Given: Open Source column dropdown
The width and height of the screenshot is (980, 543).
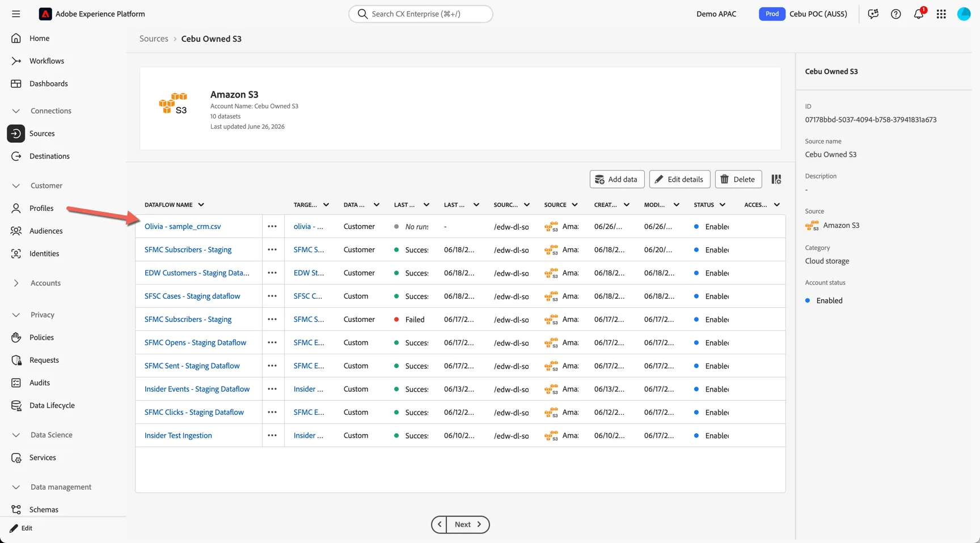Looking at the screenshot, I should [575, 205].
